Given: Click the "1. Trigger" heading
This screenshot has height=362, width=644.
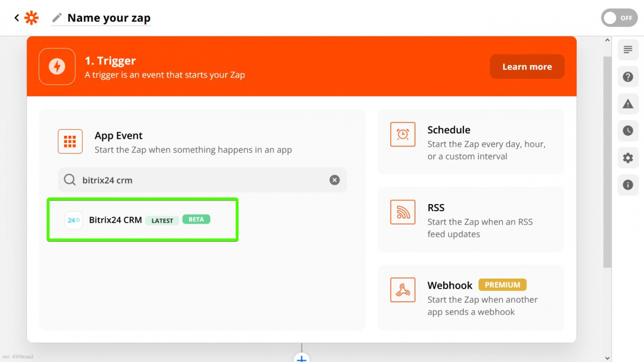Looking at the screenshot, I should pyautogui.click(x=110, y=61).
